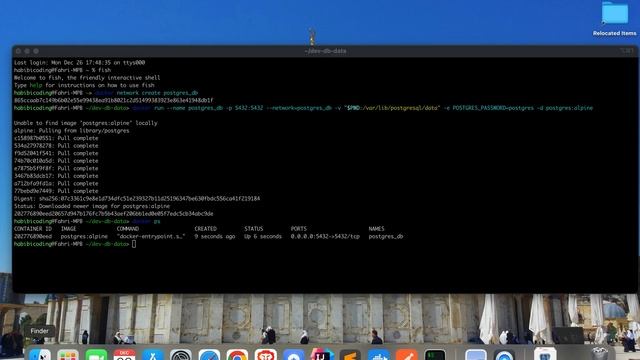Viewport: 640px width, 360px height.
Task: Click the STATUS column header
Action: point(253,229)
